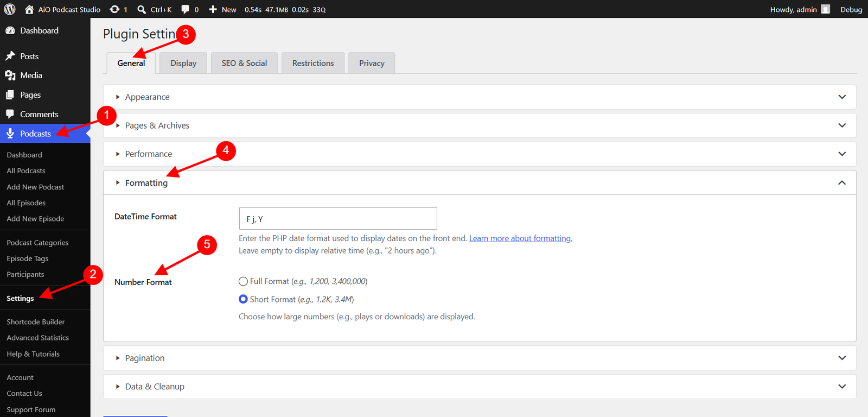This screenshot has width=868, height=417.
Task: Collapse the Formatting section chevron
Action: [842, 183]
